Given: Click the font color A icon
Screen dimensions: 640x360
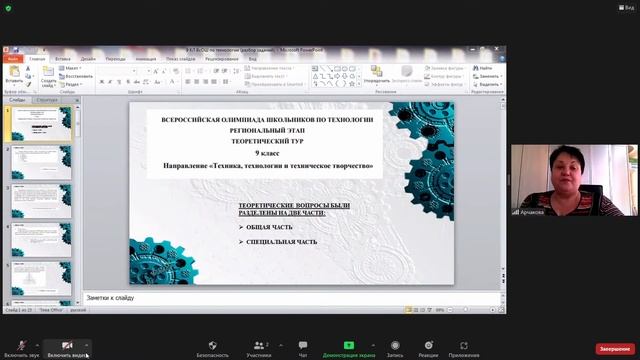Looking at the screenshot, I should pyautogui.click(x=173, y=82).
